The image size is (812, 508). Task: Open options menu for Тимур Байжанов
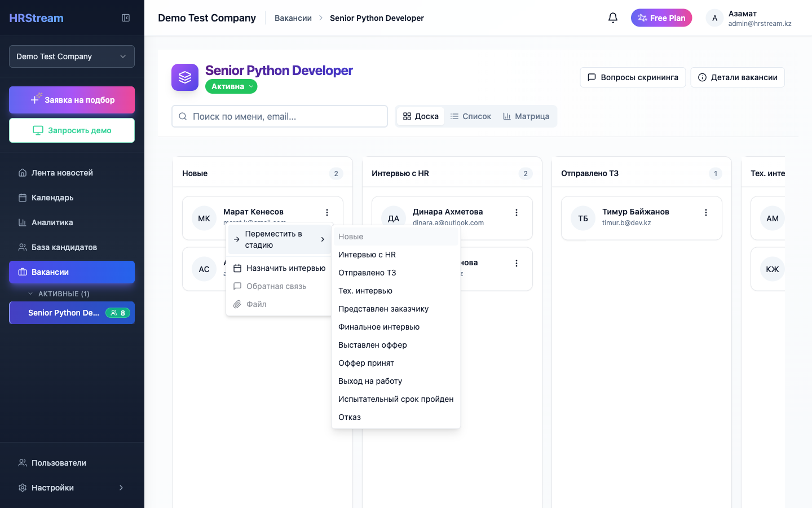tap(706, 213)
